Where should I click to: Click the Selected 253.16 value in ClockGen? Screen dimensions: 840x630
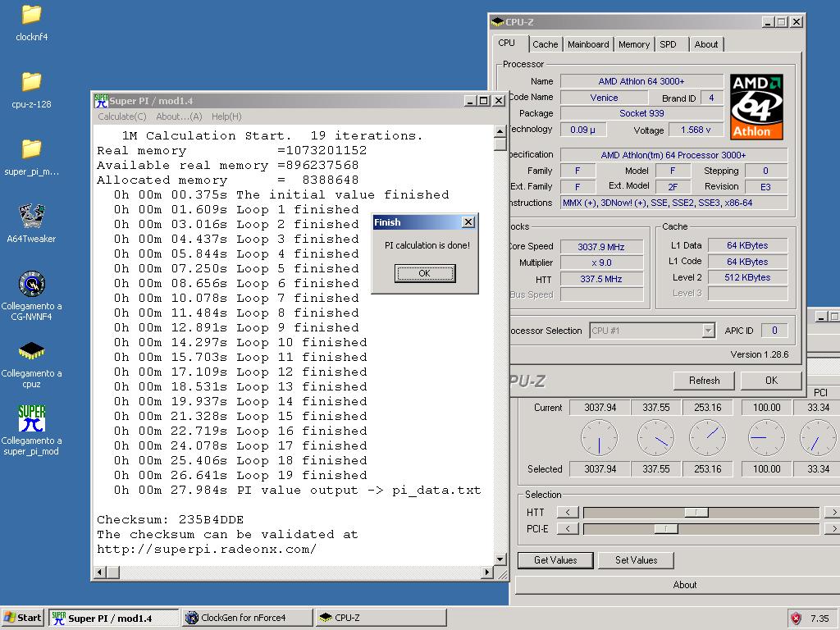click(708, 469)
